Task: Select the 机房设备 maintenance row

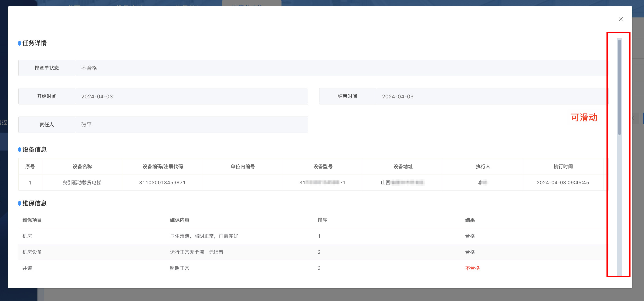Action: click(x=32, y=252)
